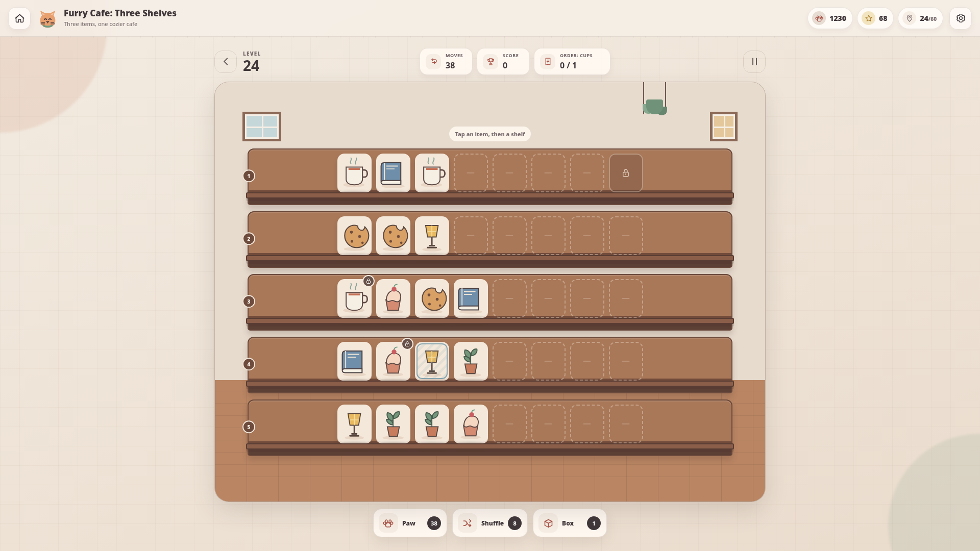Select the blue book on shelf 1

point(393,173)
